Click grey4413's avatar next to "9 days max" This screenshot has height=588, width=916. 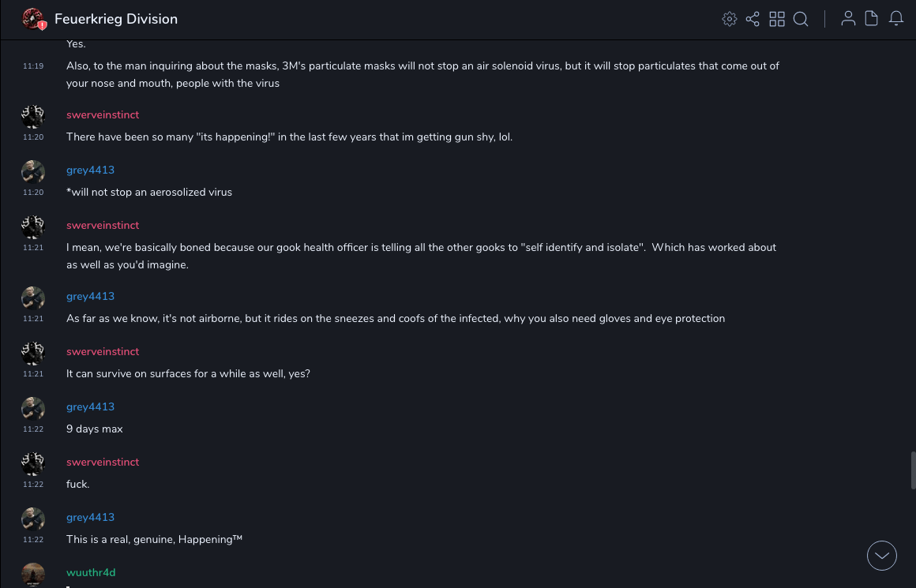(x=33, y=409)
